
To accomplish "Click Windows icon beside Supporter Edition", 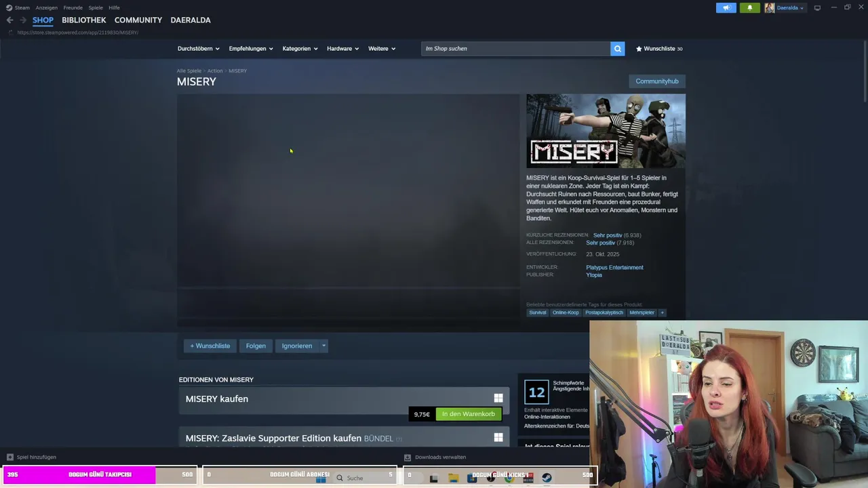I will [498, 438].
